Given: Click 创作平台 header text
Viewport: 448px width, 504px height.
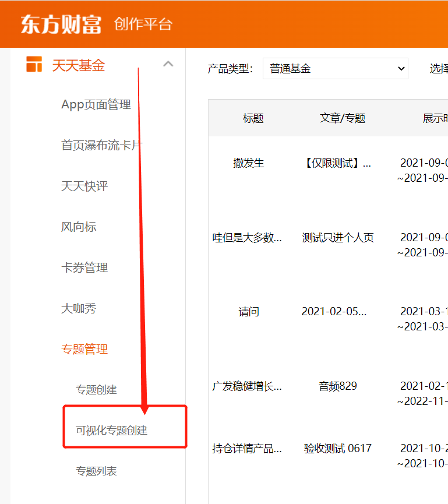Looking at the screenshot, I should pos(143,24).
